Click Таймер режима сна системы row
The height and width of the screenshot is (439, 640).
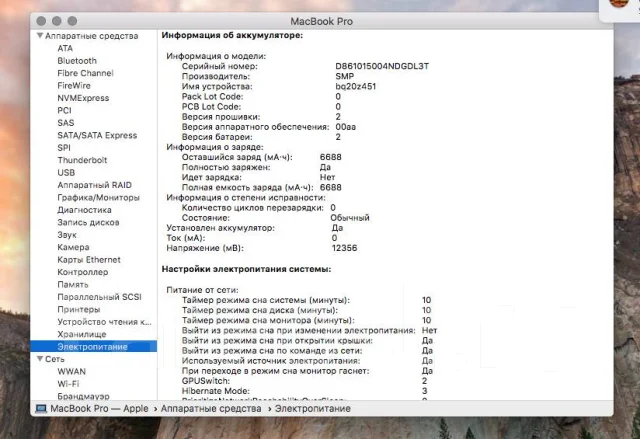click(x=307, y=300)
